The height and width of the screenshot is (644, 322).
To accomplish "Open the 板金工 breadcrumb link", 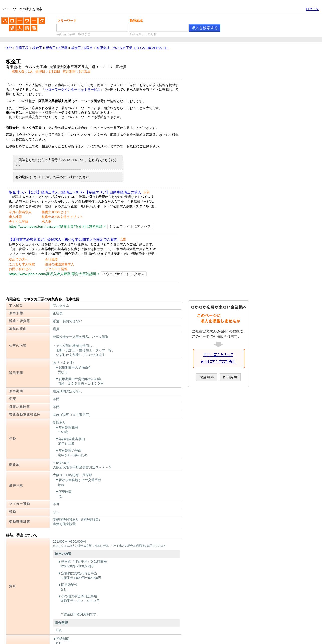I will pos(37,48).
